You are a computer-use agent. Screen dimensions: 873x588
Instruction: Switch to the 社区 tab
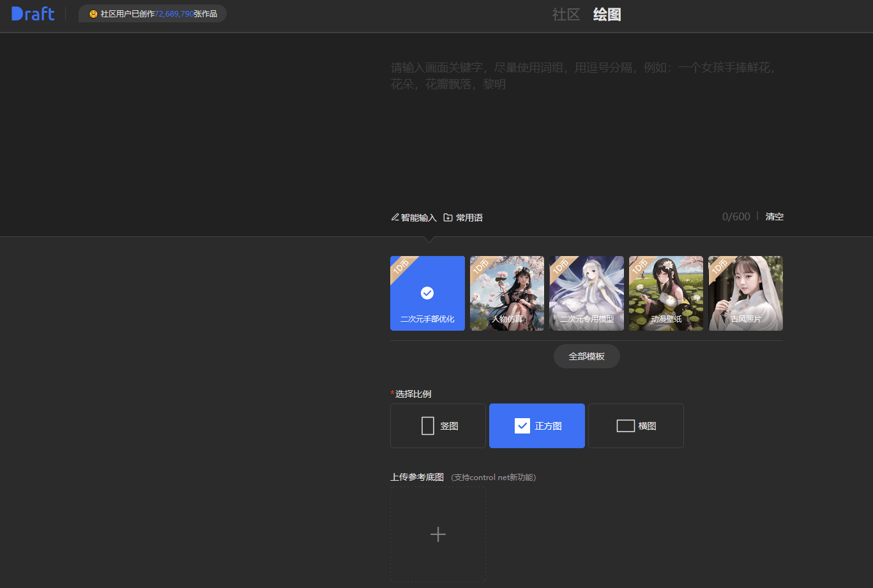566,15
